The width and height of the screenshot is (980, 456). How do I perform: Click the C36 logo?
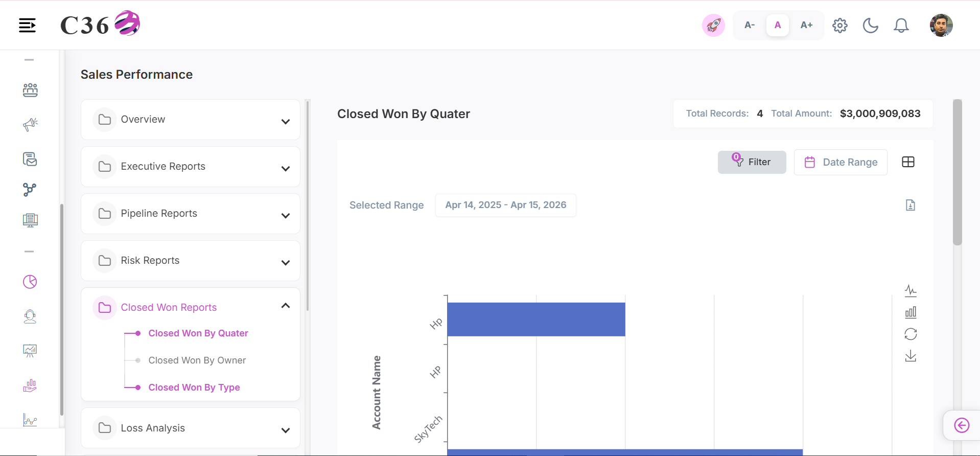100,24
